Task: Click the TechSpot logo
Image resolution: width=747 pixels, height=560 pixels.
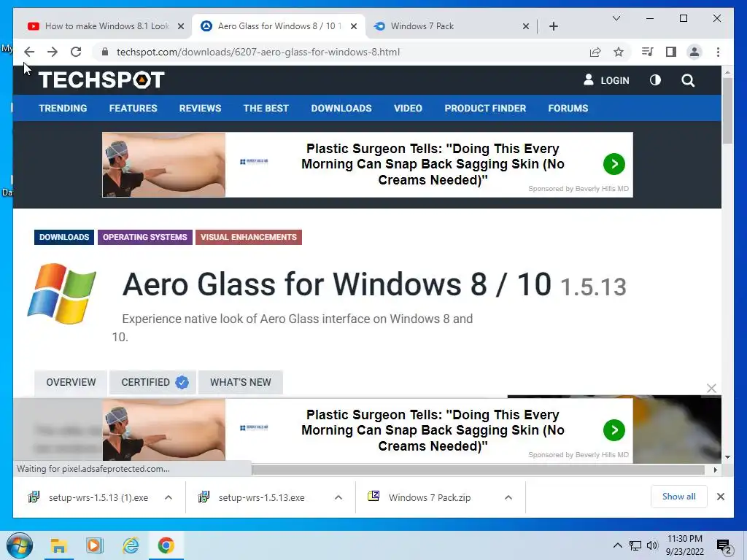Action: click(101, 80)
